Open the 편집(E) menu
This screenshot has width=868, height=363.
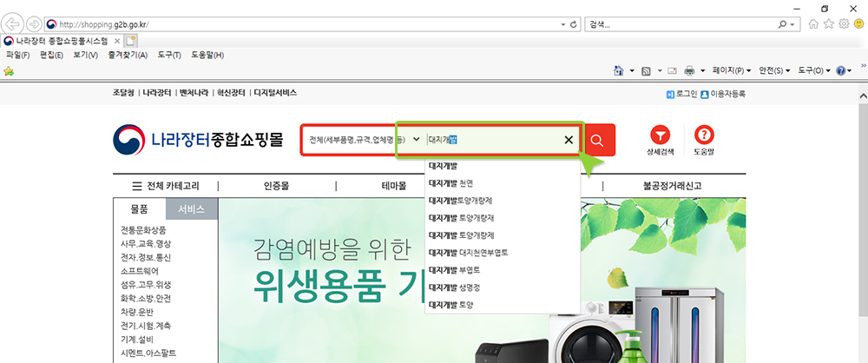[x=51, y=55]
